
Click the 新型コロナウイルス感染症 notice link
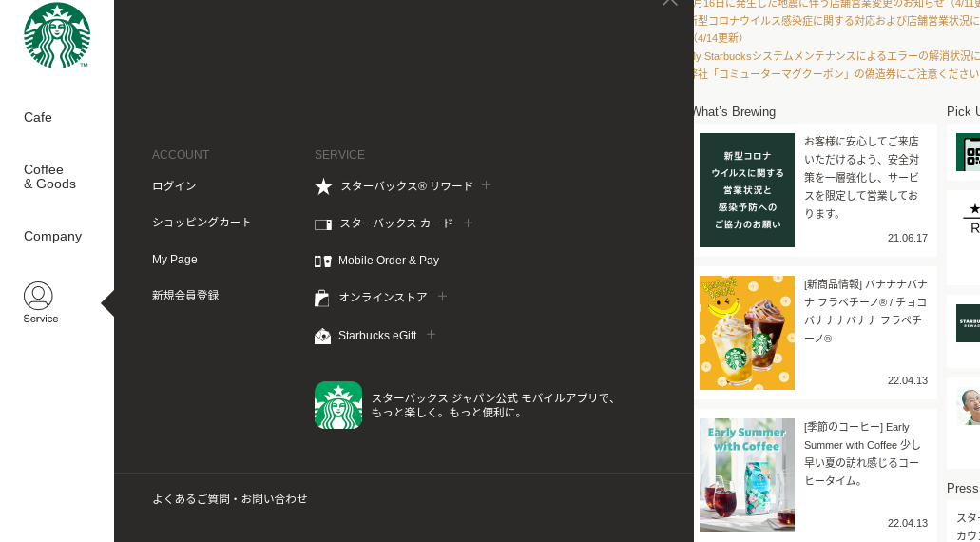836,20
